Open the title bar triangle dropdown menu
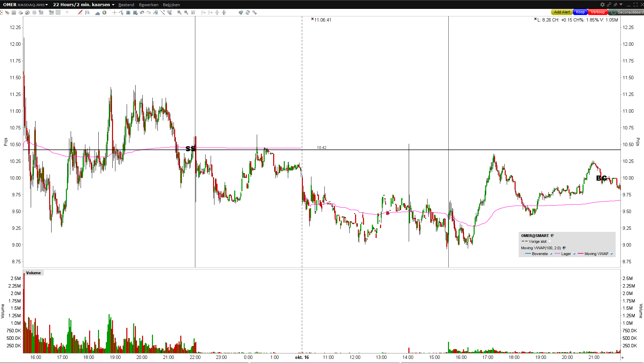Viewport: 644px width, 363px height. [621, 4]
